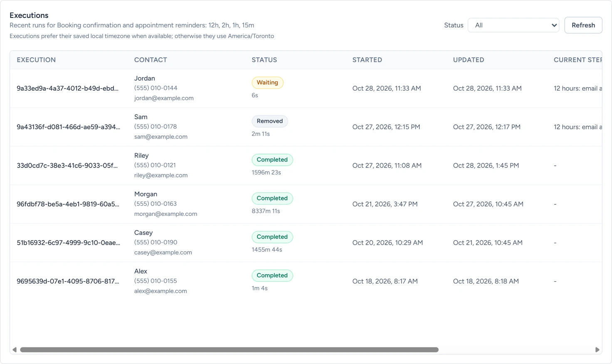Click started time Oct 20, 2026, 10:29 AM
Viewport: 612px width, 364px height.
(x=387, y=243)
